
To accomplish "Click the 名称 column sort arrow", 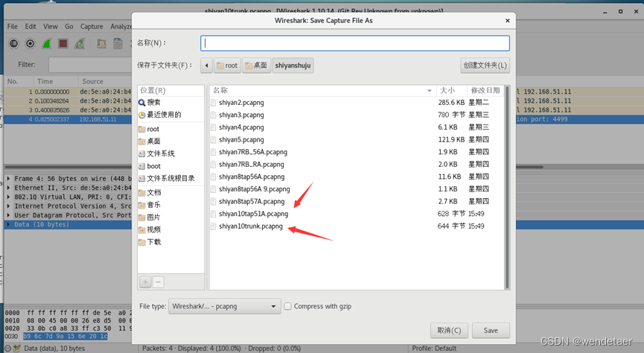I will pos(429,90).
